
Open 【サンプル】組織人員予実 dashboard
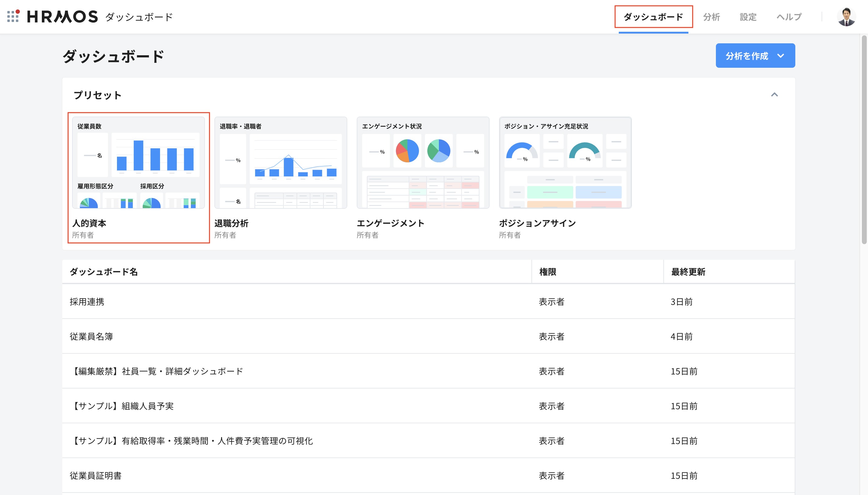tap(122, 406)
